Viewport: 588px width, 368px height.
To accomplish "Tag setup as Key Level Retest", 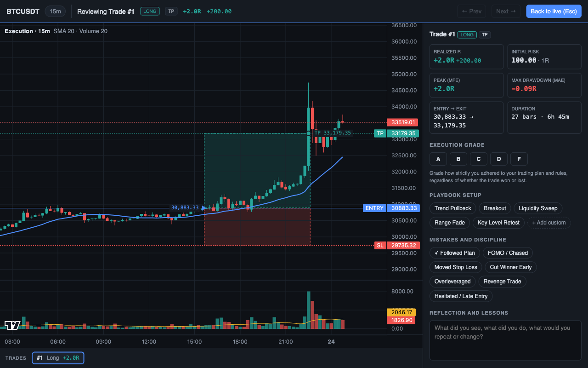I will click(498, 223).
